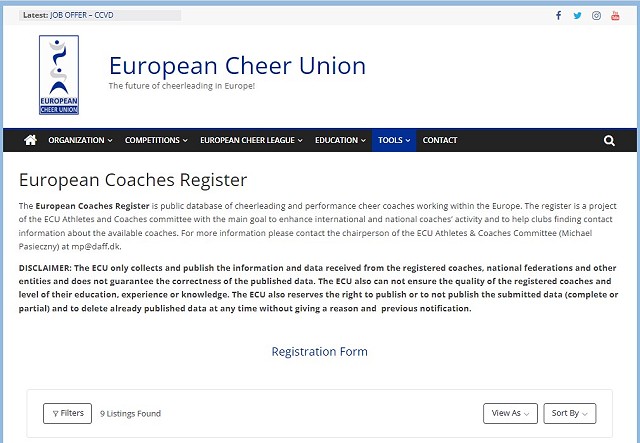Click the JOB OFFER – CCVD latest news link
Screen dimensions: 640x443
click(x=82, y=15)
